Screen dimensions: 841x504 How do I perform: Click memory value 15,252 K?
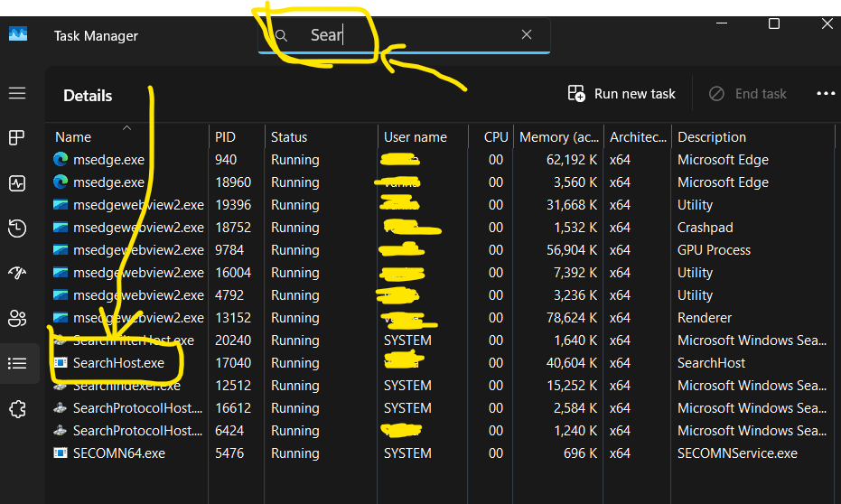572,386
